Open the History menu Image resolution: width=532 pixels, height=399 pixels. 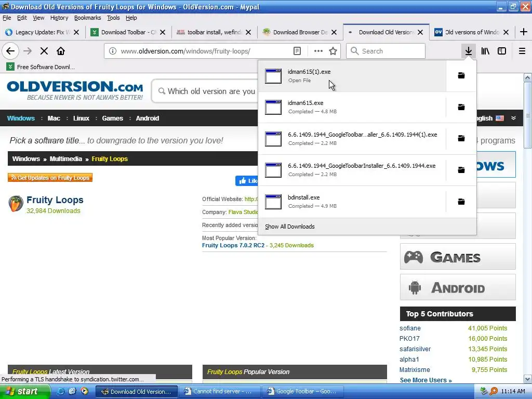coord(59,18)
